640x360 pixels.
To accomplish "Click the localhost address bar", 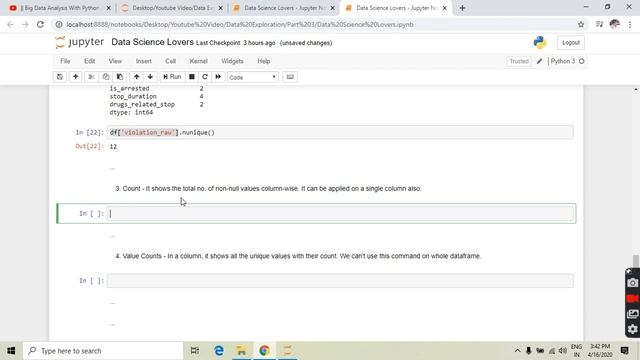I will point(318,24).
